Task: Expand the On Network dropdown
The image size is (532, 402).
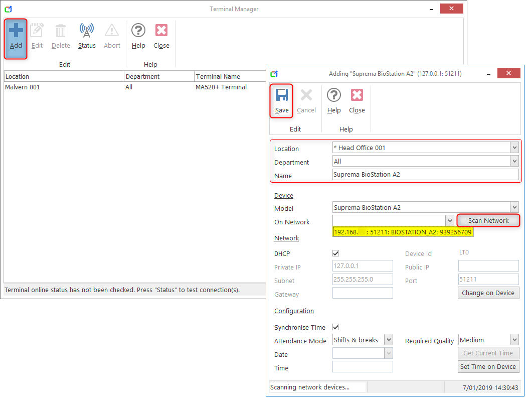Action: point(450,221)
